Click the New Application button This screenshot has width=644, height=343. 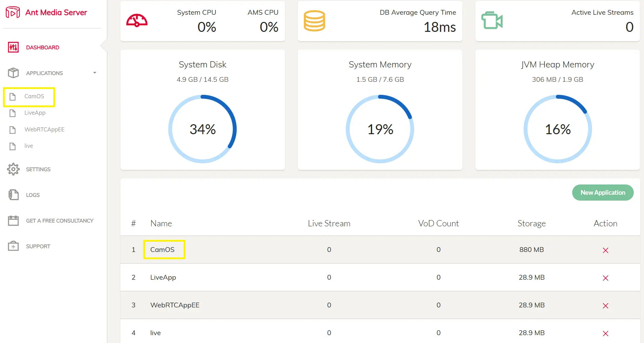point(603,193)
